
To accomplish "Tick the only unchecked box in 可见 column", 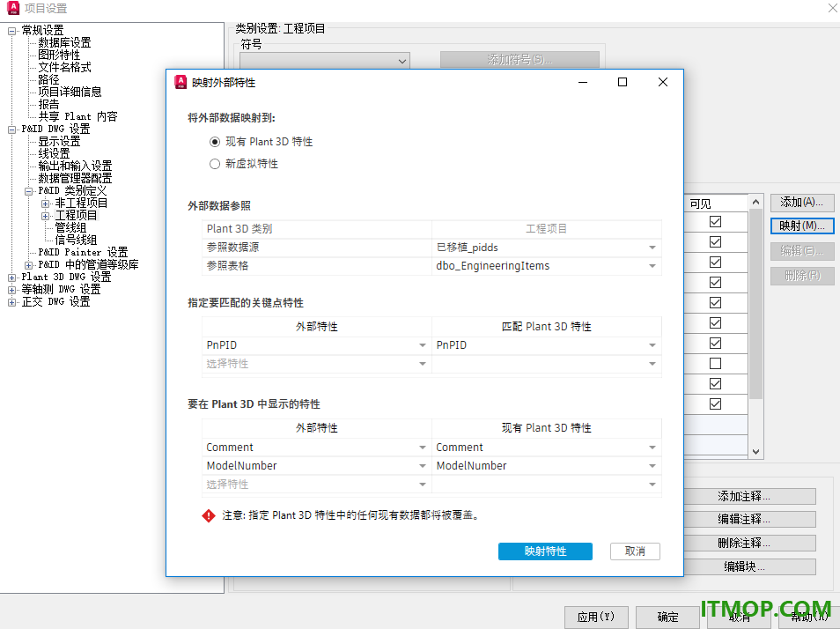I will (x=715, y=364).
